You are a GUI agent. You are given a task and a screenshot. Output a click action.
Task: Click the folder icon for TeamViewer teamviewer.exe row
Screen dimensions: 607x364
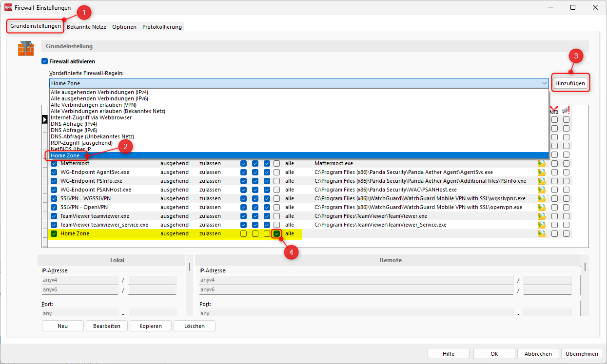pos(542,216)
